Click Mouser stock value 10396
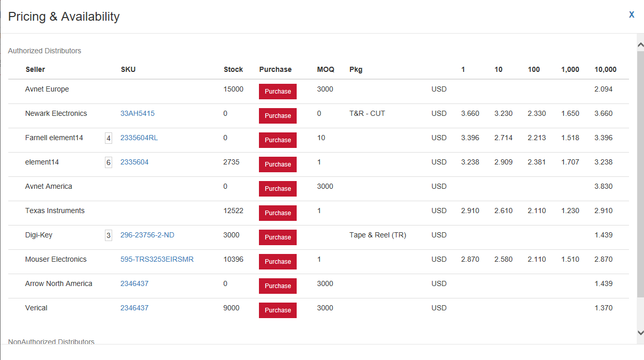The height and width of the screenshot is (360, 644). click(233, 259)
